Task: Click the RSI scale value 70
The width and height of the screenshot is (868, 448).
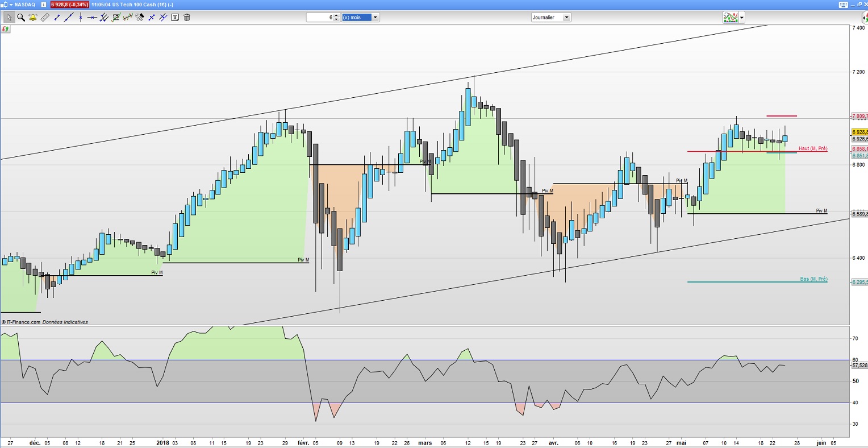Action: [856, 338]
